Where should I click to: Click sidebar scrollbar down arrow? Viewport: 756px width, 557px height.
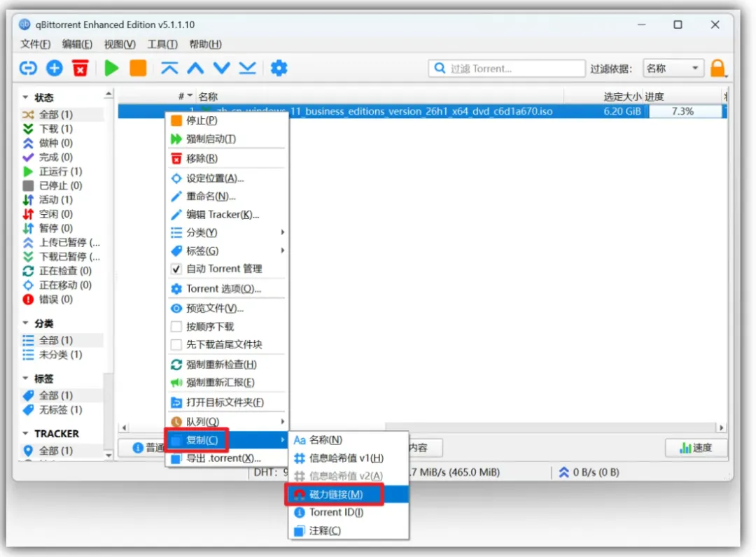point(108,455)
